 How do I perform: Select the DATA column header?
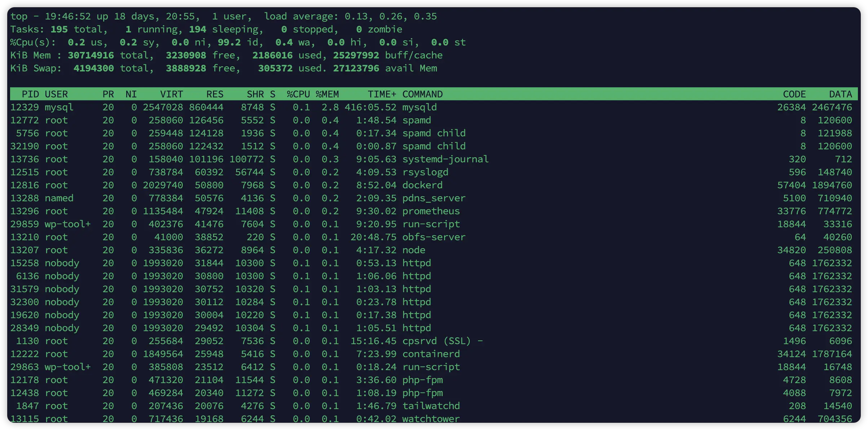[840, 94]
